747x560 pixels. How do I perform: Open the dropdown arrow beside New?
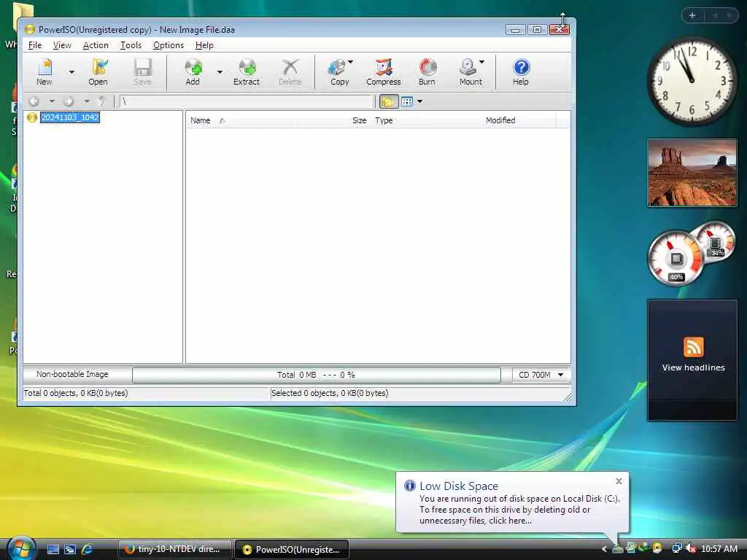(71, 72)
